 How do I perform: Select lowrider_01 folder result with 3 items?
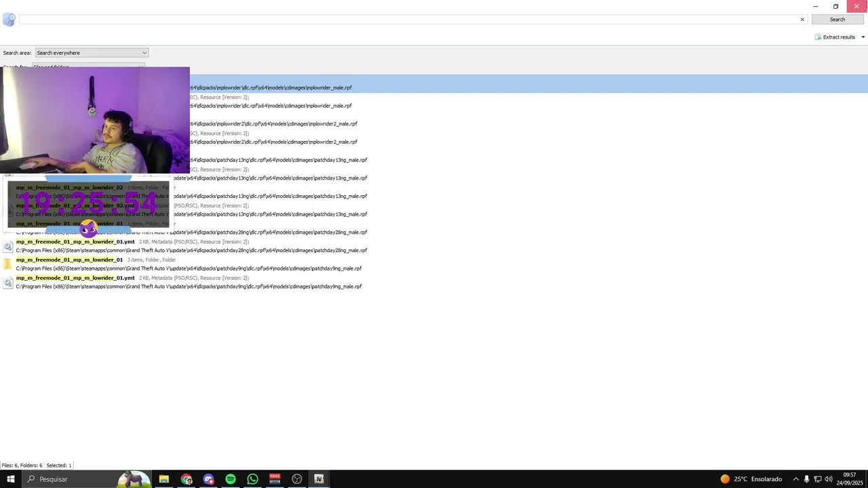[69, 260]
